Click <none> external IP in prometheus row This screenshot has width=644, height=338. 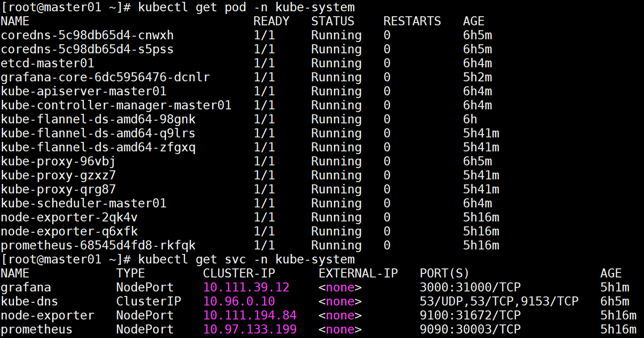tap(340, 329)
